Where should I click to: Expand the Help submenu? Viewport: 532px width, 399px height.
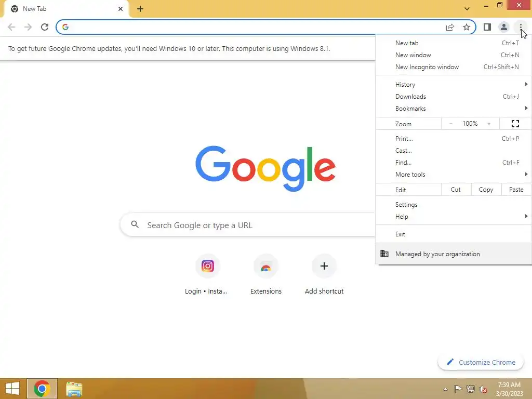(x=454, y=217)
